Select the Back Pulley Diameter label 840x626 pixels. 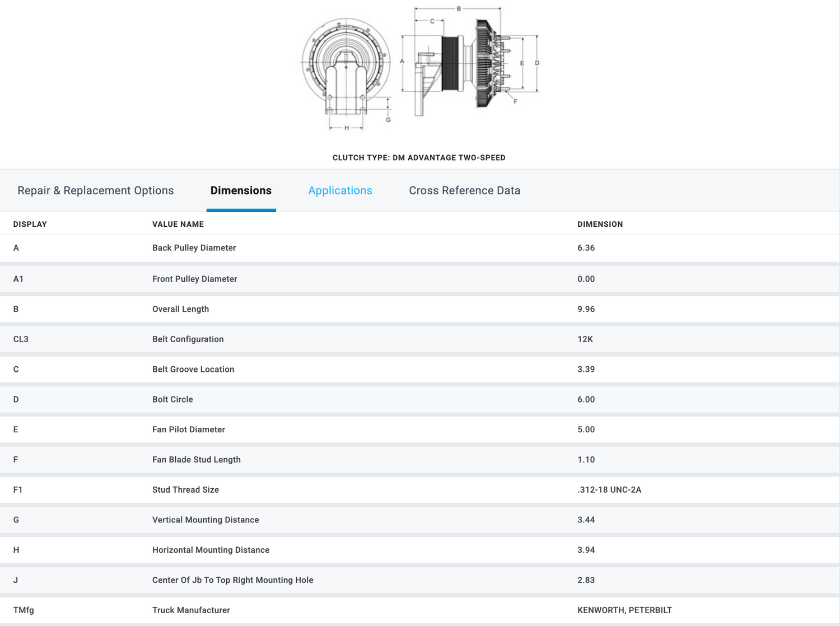tap(194, 248)
